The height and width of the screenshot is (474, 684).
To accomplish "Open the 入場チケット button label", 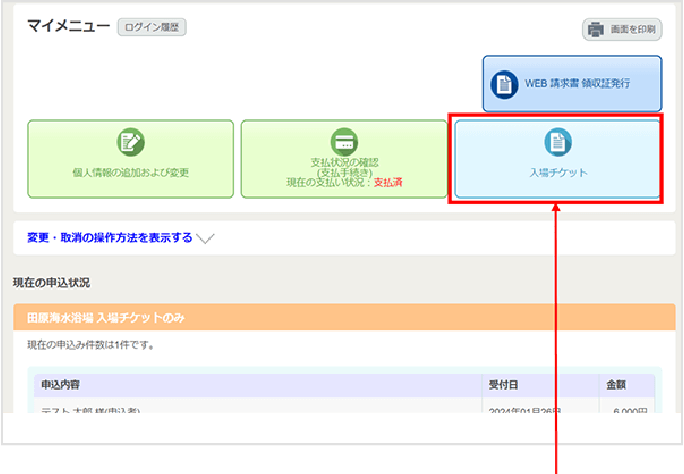I will coord(558,172).
